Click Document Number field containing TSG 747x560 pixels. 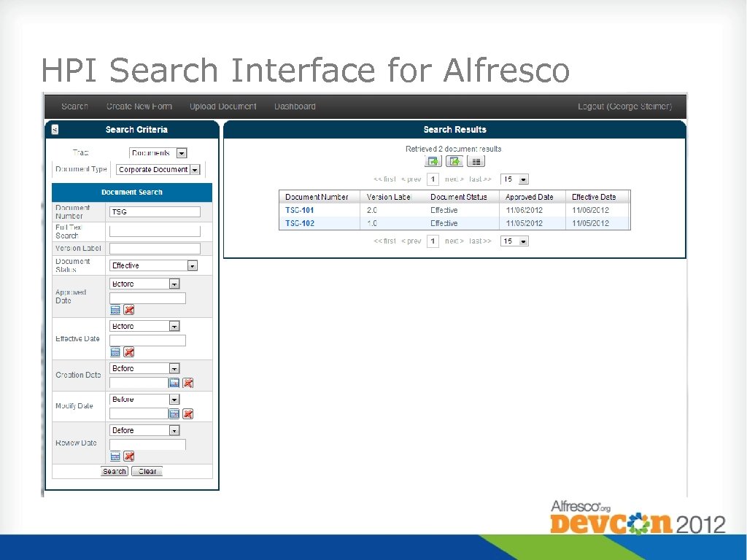[155, 212]
